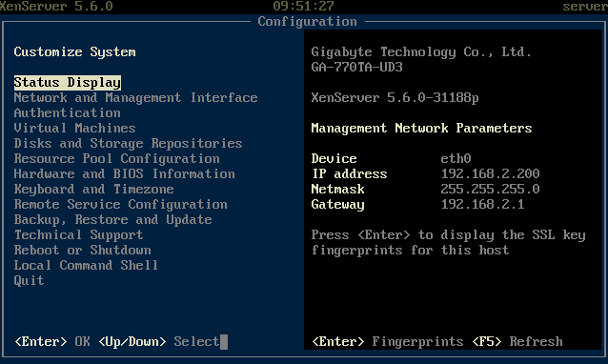Screen dimensions: 608x364
Task: Open Local Command Shell
Action: [x=86, y=265]
